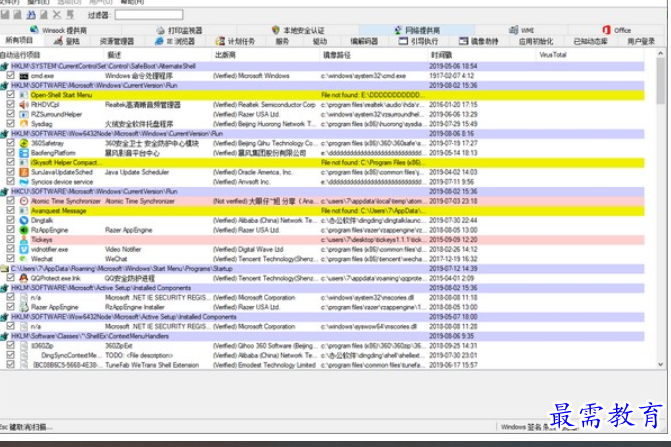Open the 打印监视器 tab
This screenshot has width=671, height=447.
click(x=179, y=30)
